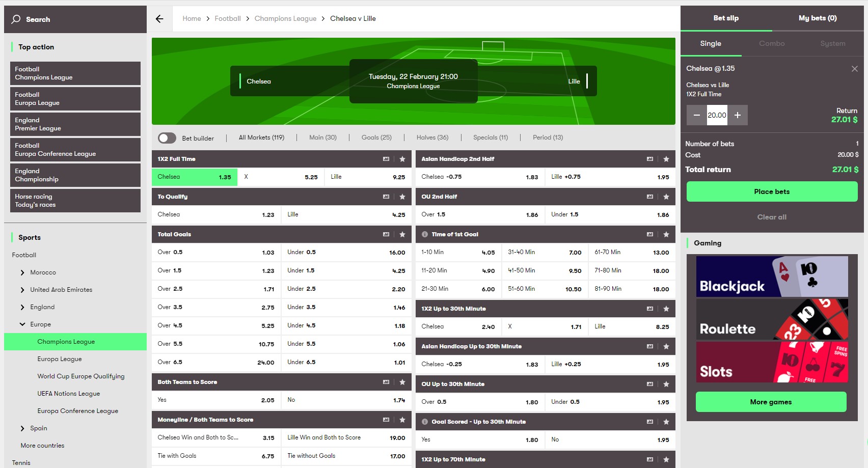Favorite OU Up to 30th Minute star
Image resolution: width=868 pixels, height=468 pixels.
(x=666, y=384)
